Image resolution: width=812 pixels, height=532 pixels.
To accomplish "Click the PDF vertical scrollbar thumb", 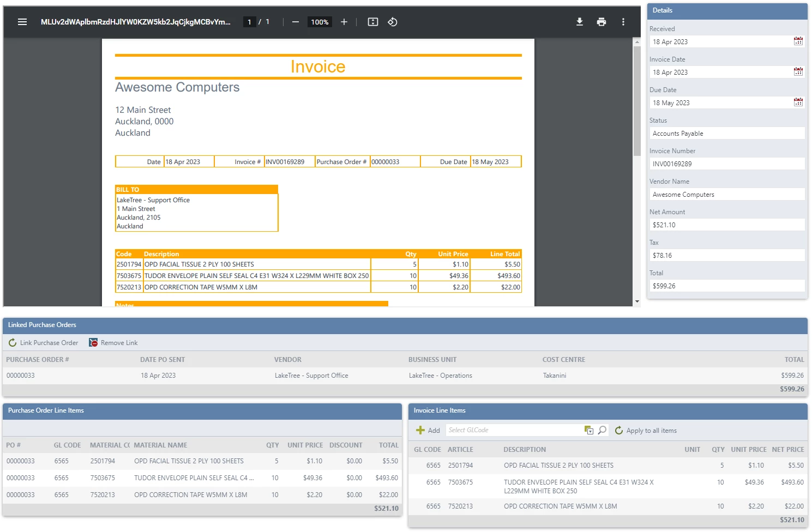I will click(637, 101).
